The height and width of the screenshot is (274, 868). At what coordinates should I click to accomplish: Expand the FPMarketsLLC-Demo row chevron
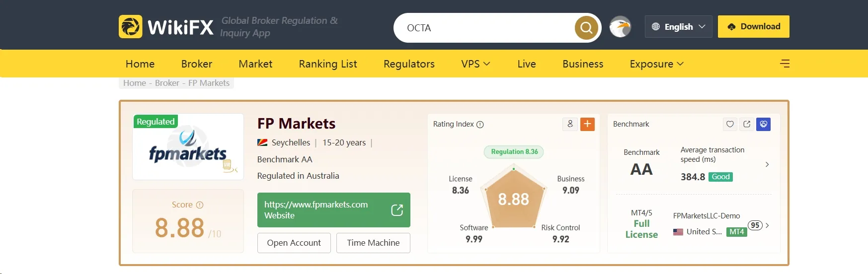(767, 225)
